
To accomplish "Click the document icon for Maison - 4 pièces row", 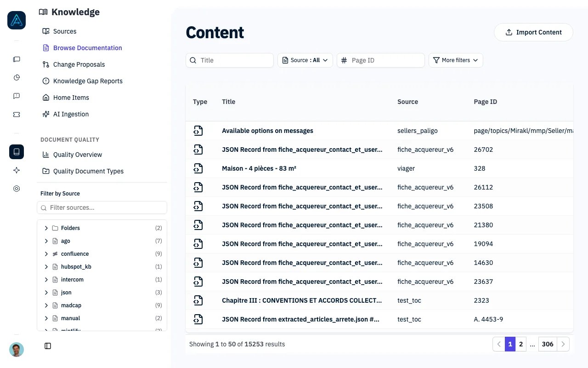I will 198,168.
